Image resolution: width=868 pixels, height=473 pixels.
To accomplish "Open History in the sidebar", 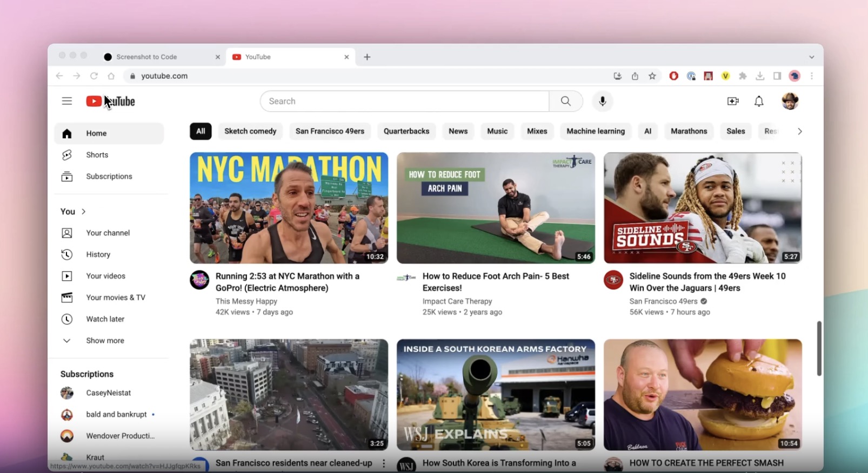I will pyautogui.click(x=98, y=254).
